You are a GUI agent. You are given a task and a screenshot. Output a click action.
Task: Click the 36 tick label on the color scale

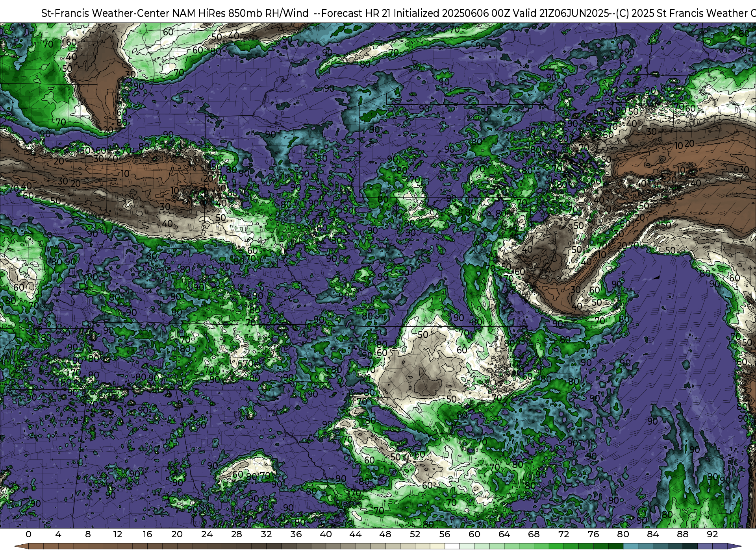pyautogui.click(x=296, y=534)
